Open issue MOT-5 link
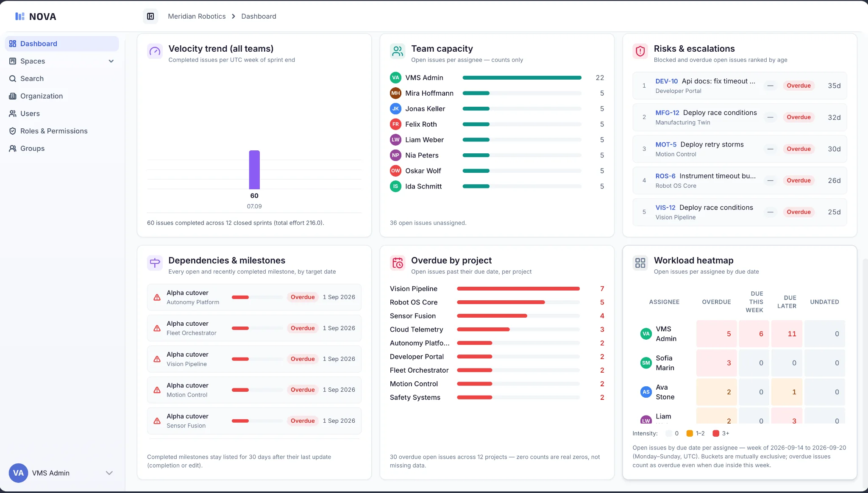The width and height of the screenshot is (868, 493). 666,144
